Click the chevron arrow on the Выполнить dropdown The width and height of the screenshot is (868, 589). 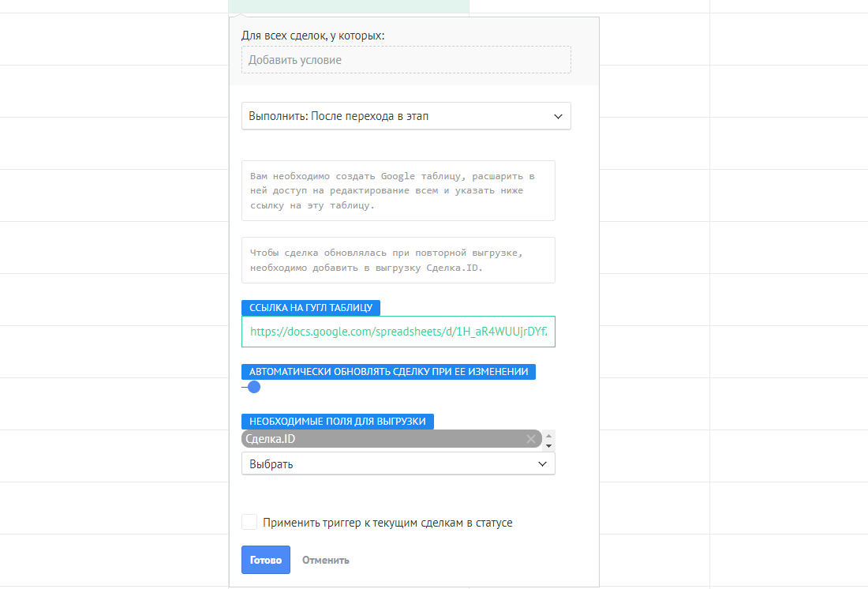click(558, 116)
